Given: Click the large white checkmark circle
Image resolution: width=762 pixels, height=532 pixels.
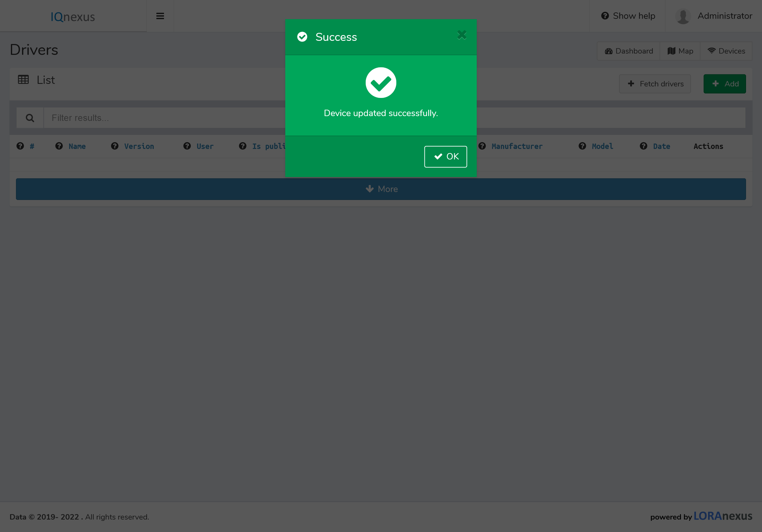Looking at the screenshot, I should (381, 83).
